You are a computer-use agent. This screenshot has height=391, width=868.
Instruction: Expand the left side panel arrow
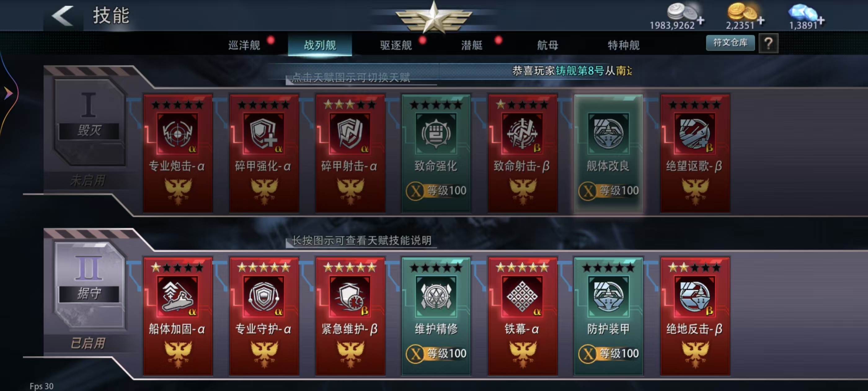[8, 93]
